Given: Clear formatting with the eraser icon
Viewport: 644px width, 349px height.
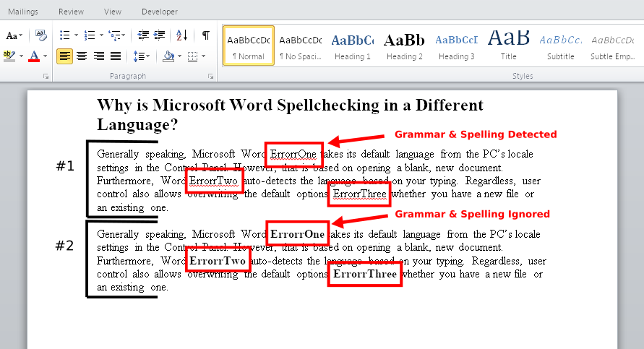Looking at the screenshot, I should (x=40, y=35).
